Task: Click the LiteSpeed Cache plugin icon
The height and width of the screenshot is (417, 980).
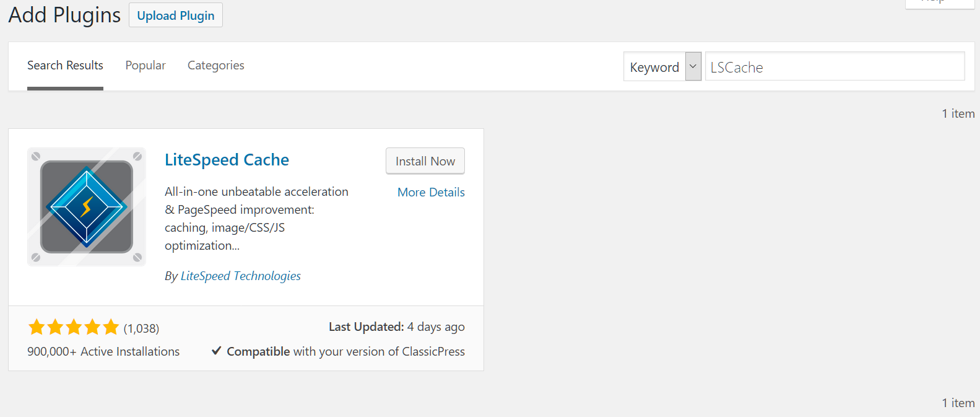Action: 87,207
